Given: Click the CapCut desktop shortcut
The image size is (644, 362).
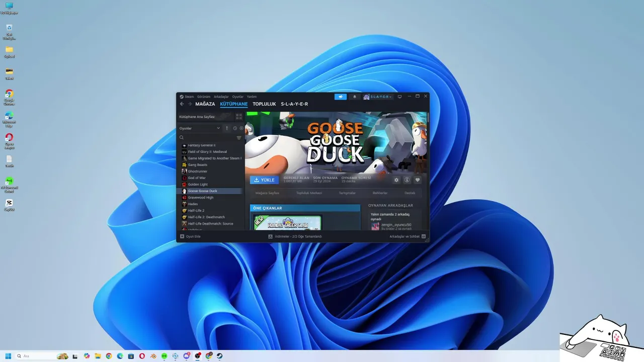Looking at the screenshot, I should pyautogui.click(x=9, y=205).
